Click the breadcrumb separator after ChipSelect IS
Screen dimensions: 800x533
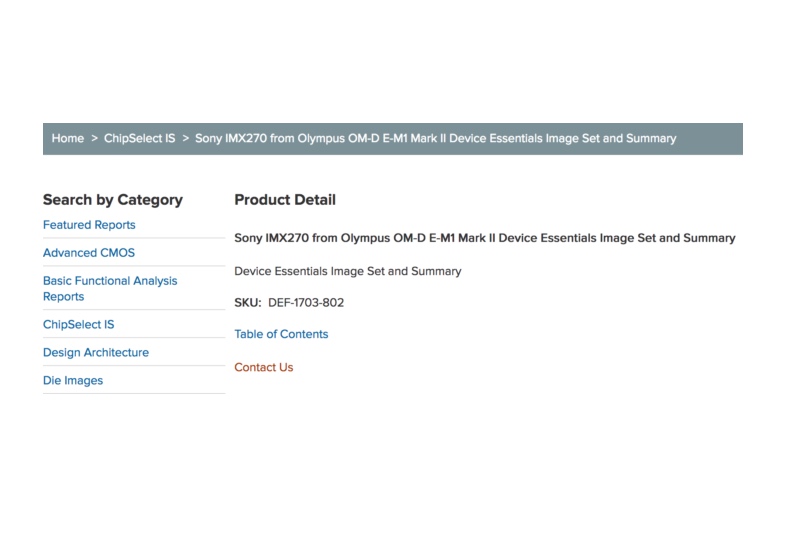point(185,138)
